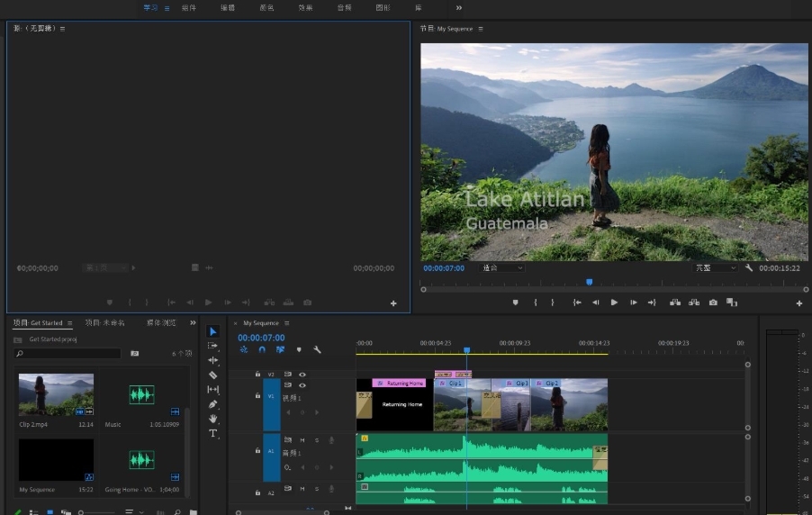This screenshot has height=515, width=812.
Task: Expand workspace overflow double-chevron at top
Action: click(459, 8)
